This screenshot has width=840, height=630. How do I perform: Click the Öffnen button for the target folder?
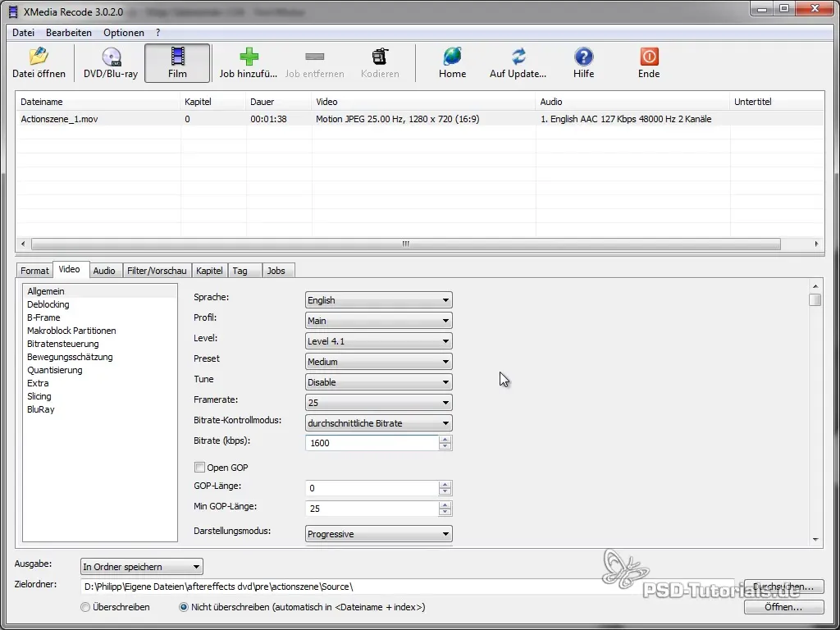[x=783, y=607]
